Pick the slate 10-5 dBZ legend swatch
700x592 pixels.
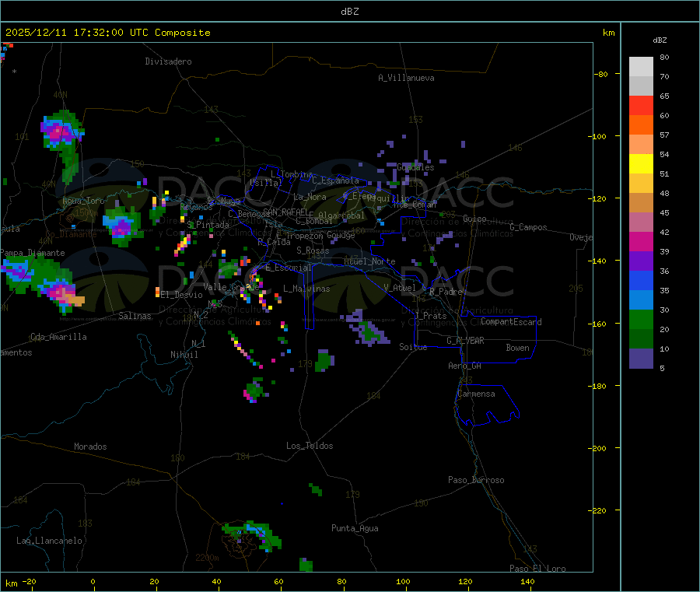pyautogui.click(x=641, y=359)
